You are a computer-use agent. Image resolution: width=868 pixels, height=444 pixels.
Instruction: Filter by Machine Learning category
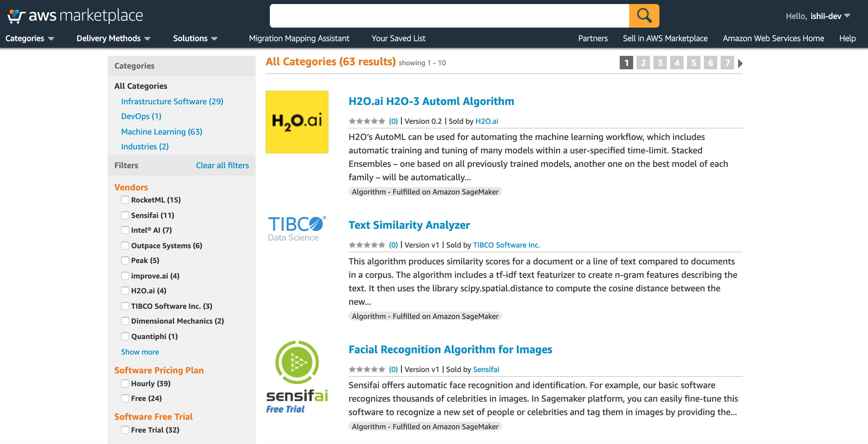click(161, 132)
